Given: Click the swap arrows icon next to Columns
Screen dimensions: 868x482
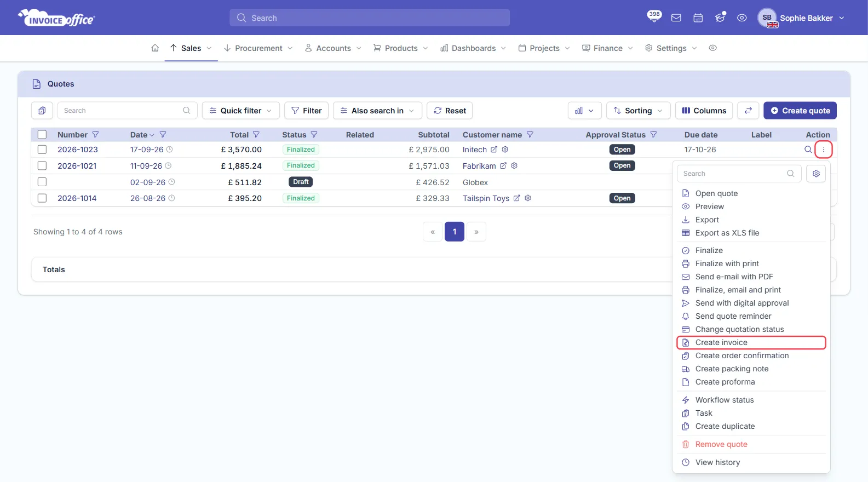Looking at the screenshot, I should point(748,111).
